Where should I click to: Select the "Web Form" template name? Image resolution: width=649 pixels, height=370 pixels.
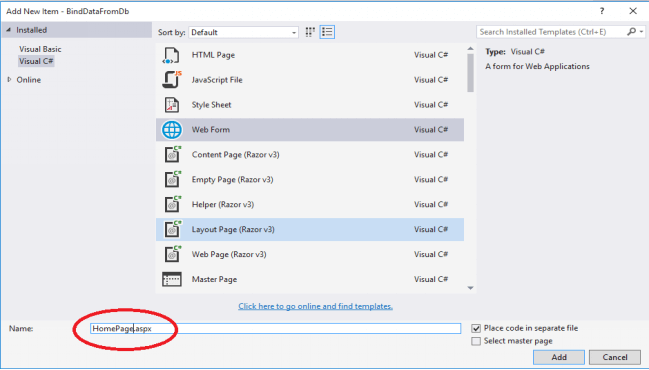point(211,130)
